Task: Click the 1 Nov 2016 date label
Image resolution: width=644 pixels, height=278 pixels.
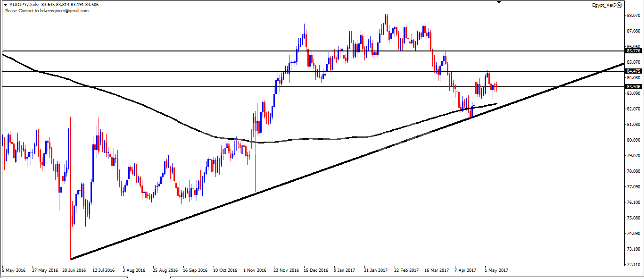Action: [256, 271]
